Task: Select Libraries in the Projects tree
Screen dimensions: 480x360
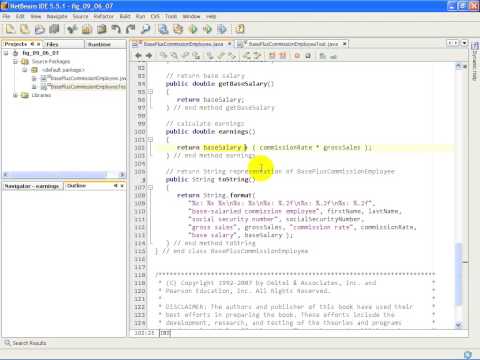Action: click(41, 95)
